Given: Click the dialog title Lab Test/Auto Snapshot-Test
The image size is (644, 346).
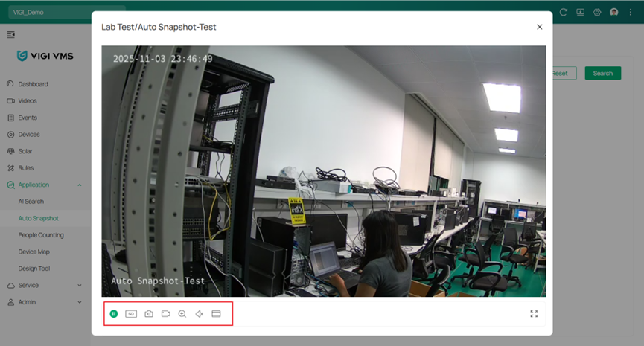Looking at the screenshot, I should 159,27.
